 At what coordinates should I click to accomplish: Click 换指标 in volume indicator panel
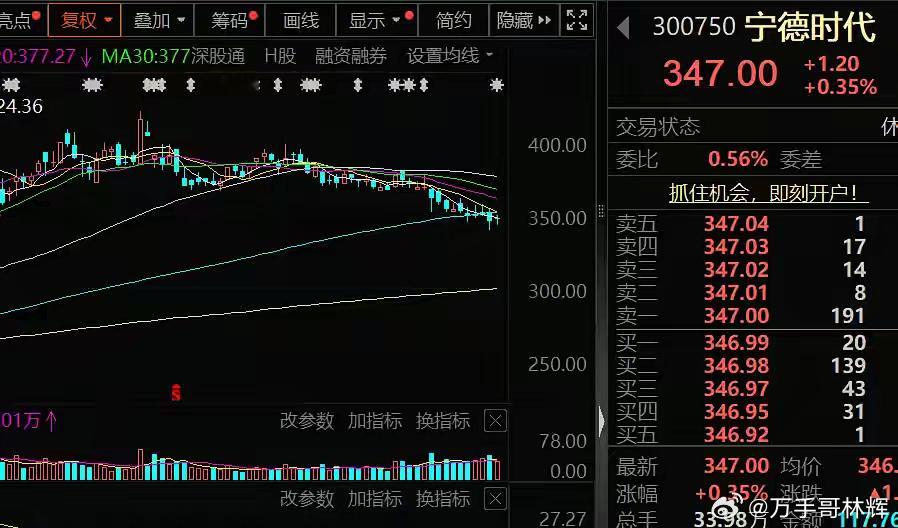(443, 421)
